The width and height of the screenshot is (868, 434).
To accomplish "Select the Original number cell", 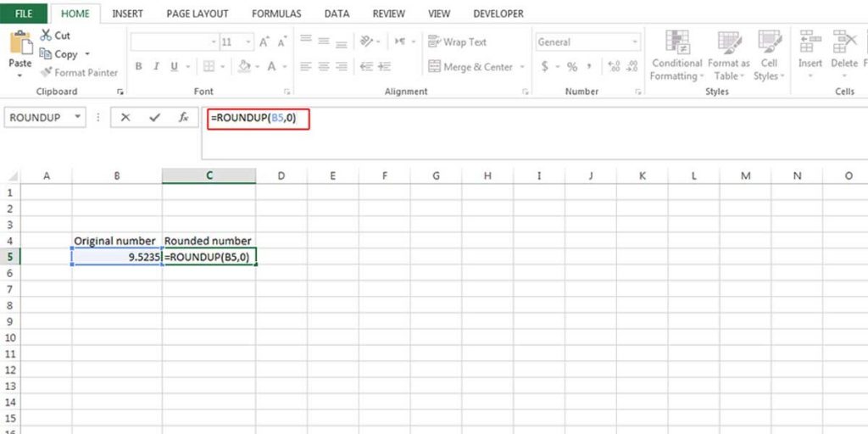I will 117,241.
